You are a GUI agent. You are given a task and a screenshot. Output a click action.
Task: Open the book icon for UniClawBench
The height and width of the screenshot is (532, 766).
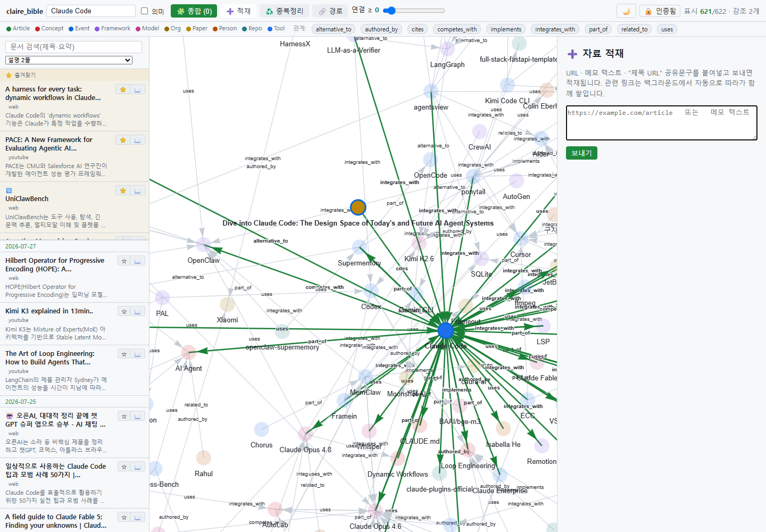coord(138,190)
